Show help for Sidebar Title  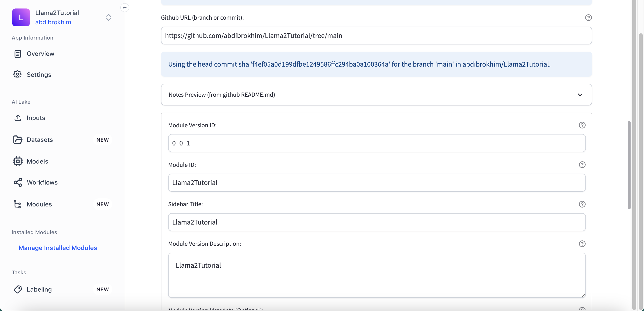coord(582,204)
